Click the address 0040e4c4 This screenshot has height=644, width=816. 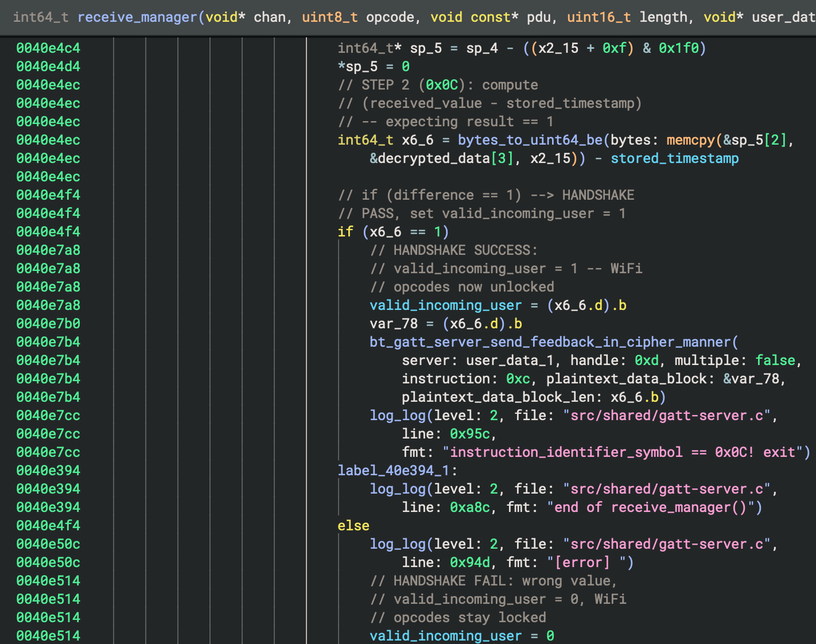[x=48, y=48]
